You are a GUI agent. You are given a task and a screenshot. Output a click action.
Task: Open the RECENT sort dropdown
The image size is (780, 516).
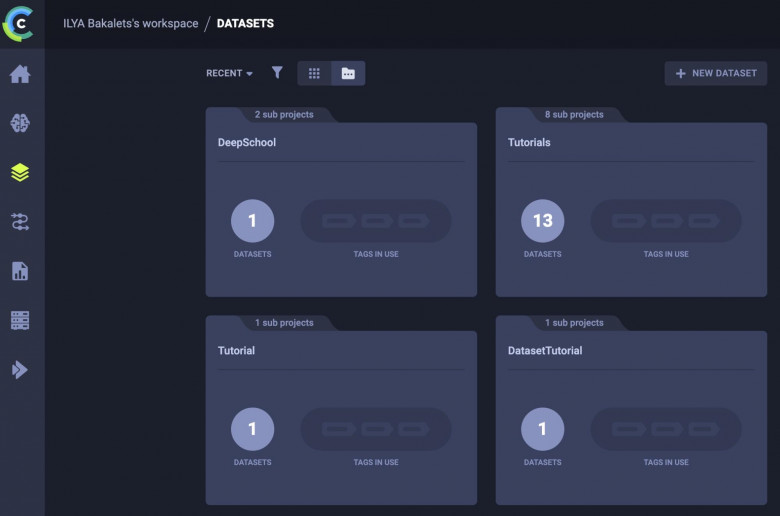[x=229, y=73]
